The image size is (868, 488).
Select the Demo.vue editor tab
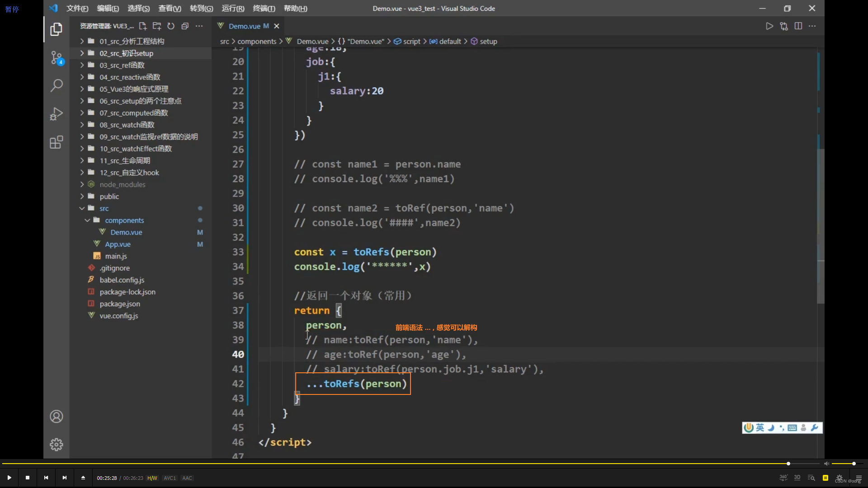pyautogui.click(x=248, y=26)
